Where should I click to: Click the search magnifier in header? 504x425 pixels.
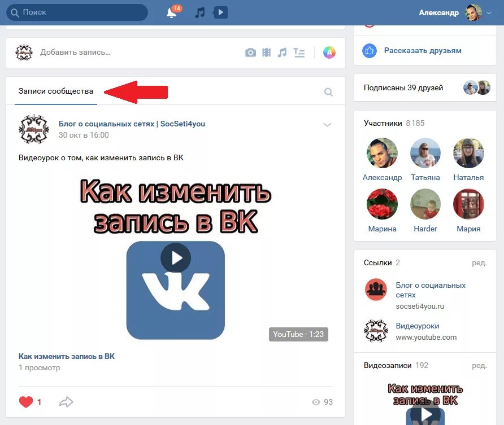coord(15,12)
